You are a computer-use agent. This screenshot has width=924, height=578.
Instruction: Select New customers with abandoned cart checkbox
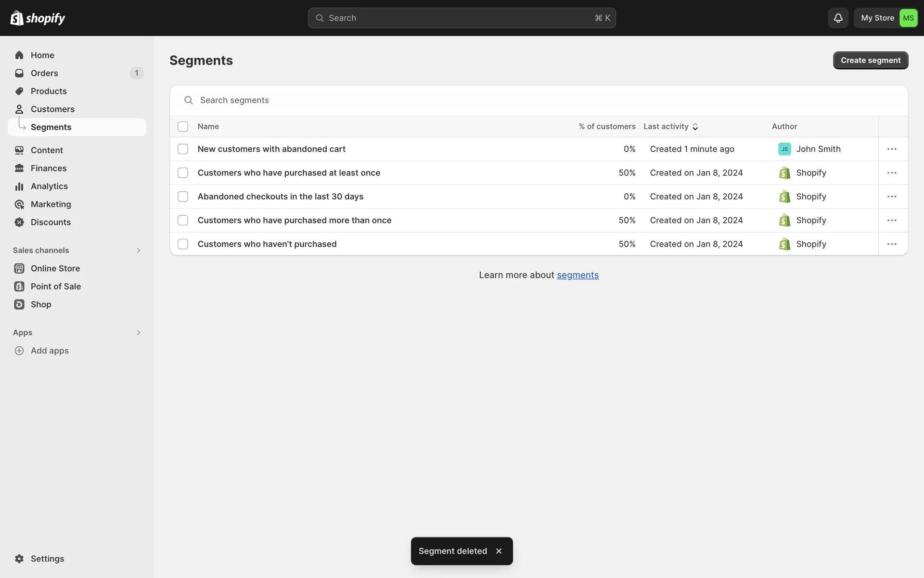click(x=183, y=149)
